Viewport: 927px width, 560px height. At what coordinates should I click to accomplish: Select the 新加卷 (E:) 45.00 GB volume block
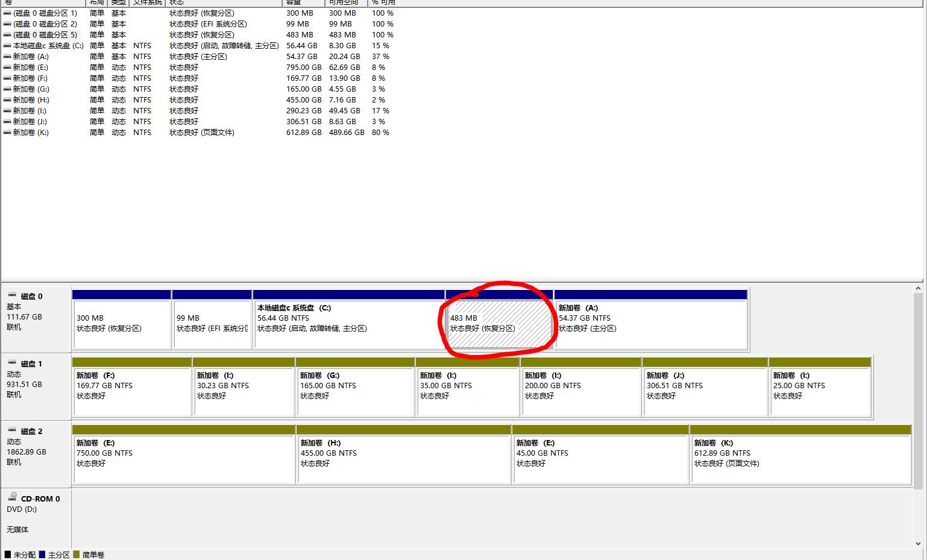click(601, 455)
